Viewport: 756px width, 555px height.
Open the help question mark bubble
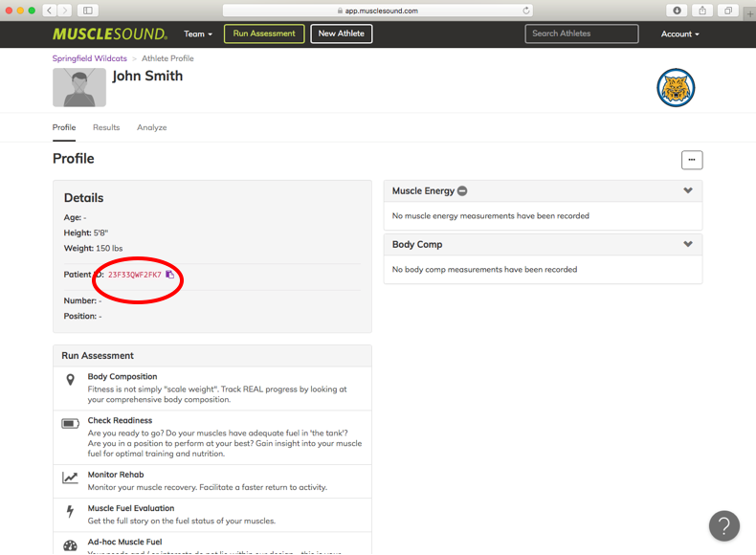click(724, 526)
